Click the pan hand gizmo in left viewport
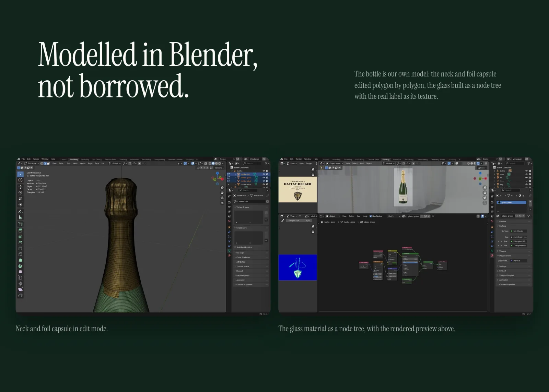549x392 pixels. tap(222, 193)
